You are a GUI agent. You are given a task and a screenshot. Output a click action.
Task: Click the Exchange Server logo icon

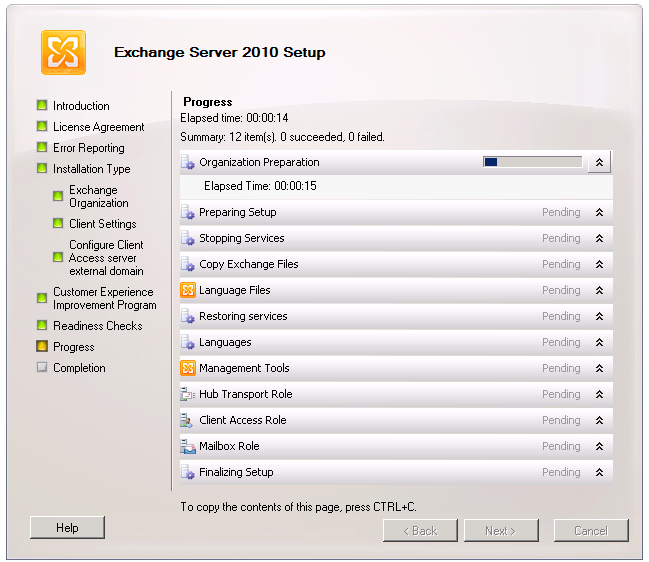pos(63,53)
